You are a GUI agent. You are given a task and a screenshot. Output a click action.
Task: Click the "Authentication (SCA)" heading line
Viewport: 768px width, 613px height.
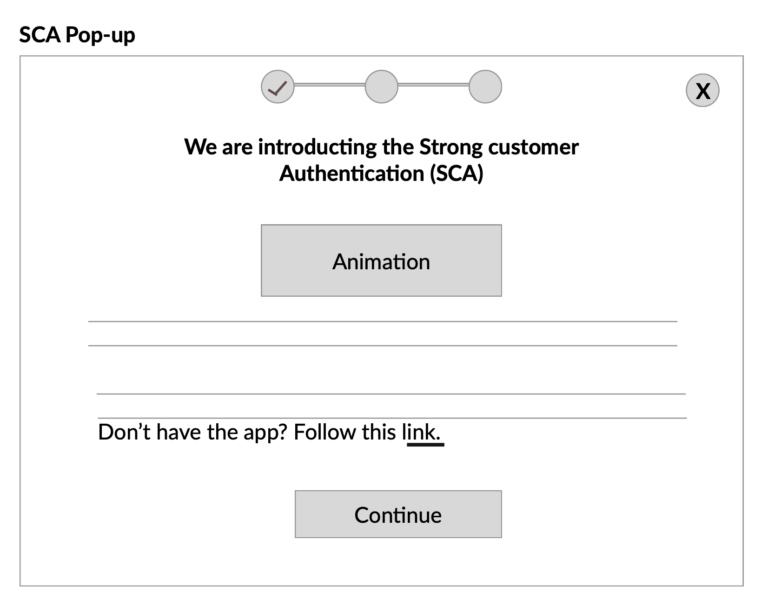pos(381,174)
